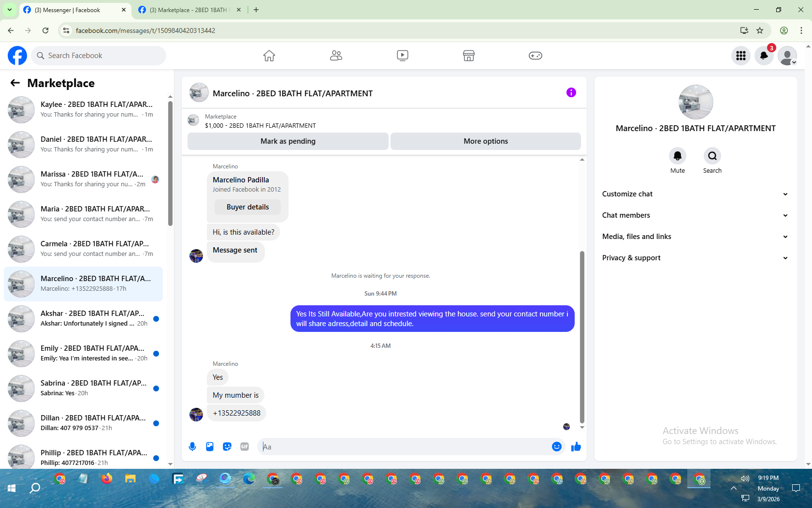Open the Facebook menu grid icon
The image size is (812, 508).
coord(741,56)
